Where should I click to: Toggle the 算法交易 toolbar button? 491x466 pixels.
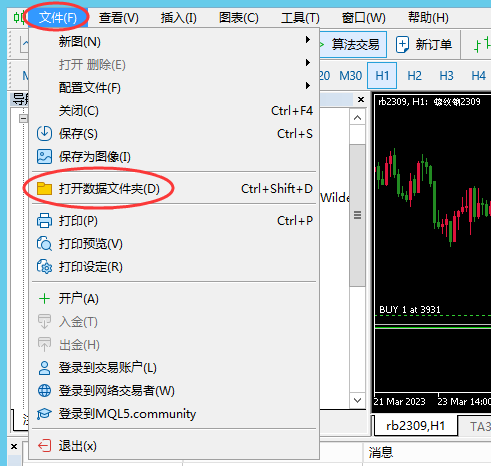pyautogui.click(x=353, y=44)
